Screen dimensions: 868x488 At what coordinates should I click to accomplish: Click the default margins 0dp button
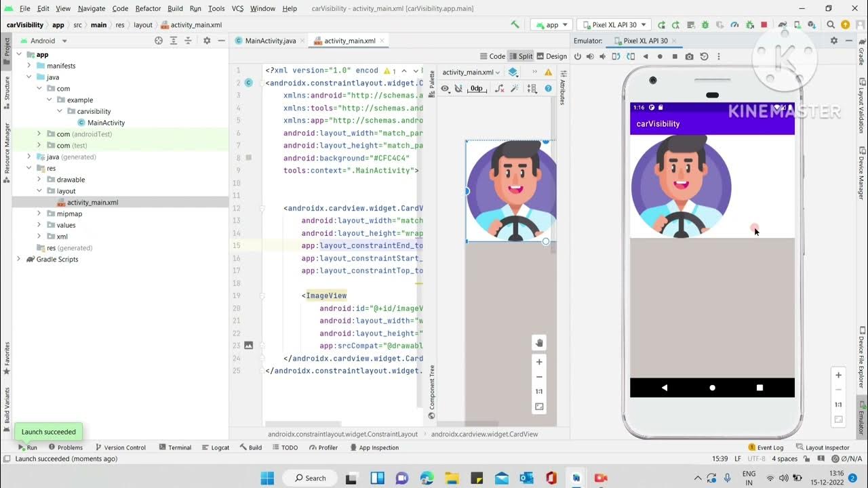(477, 89)
